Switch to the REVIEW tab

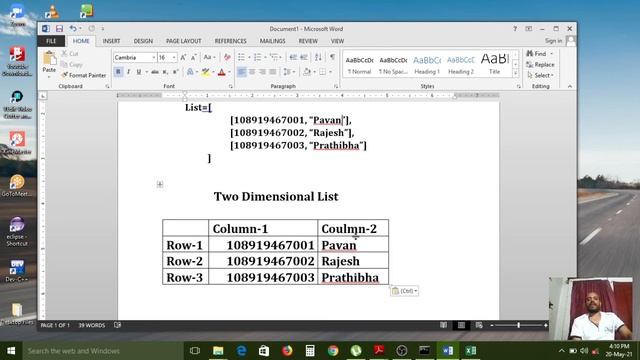[308, 41]
